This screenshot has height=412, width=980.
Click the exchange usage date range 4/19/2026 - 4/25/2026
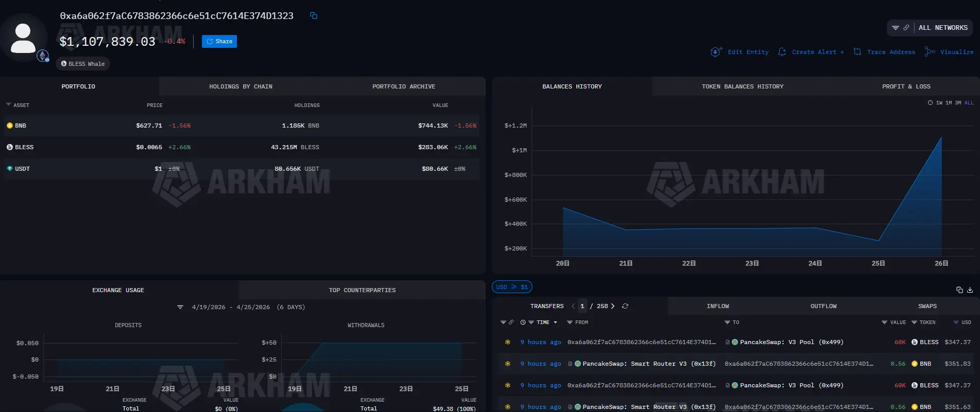point(231,307)
